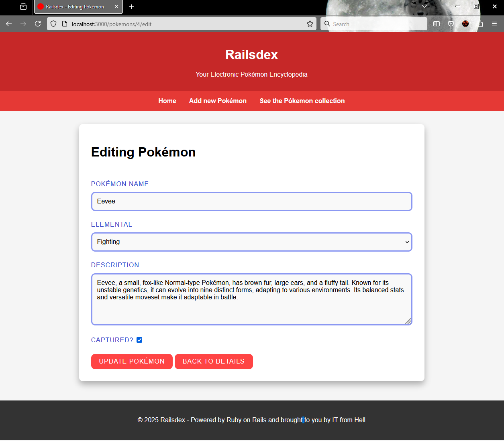The height and width of the screenshot is (441, 504).
Task: Click the Save to Pocket icon
Action: click(451, 24)
